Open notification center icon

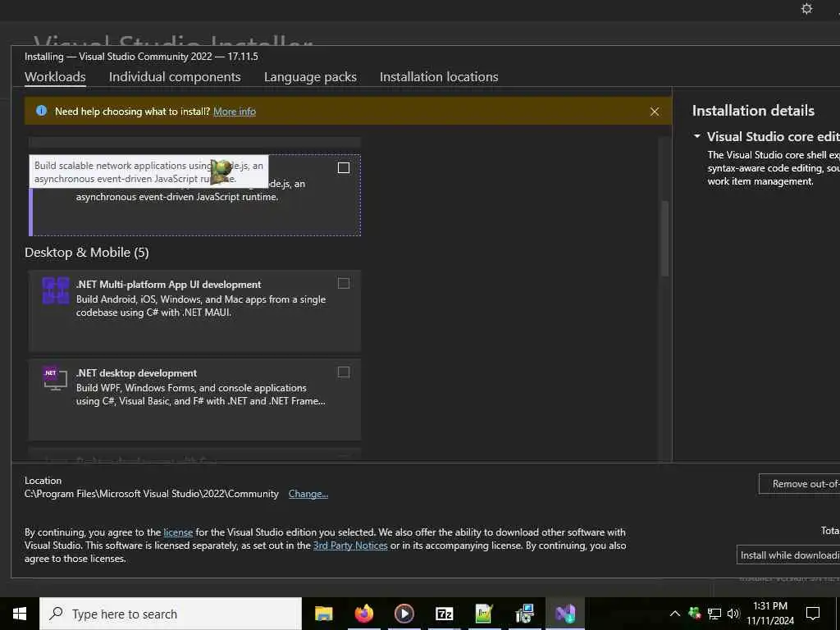click(813, 614)
